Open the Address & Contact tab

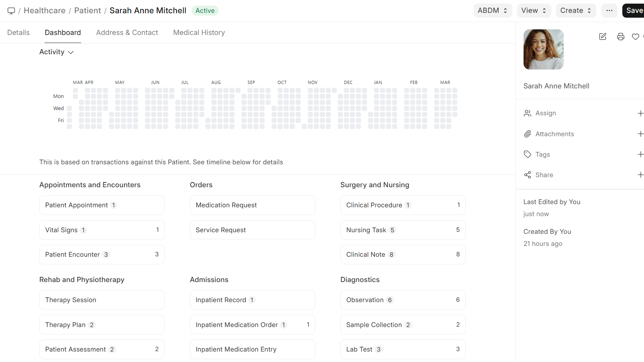tap(127, 33)
